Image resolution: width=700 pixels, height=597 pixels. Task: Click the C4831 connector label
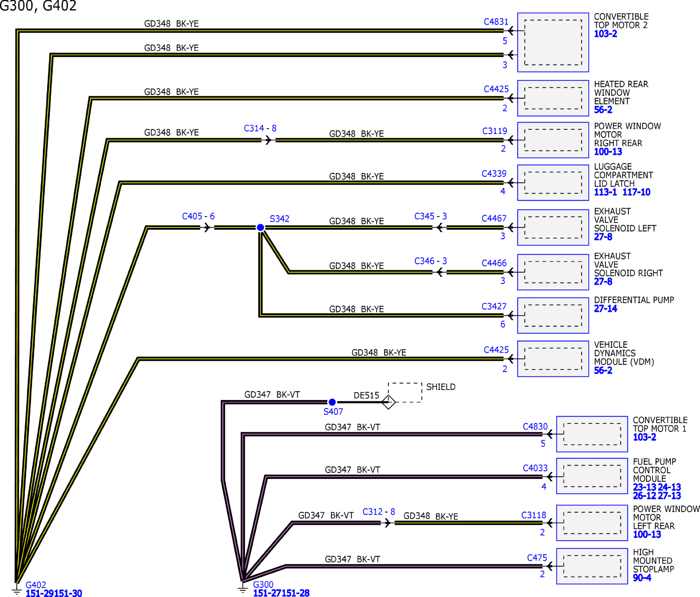pyautogui.click(x=496, y=22)
